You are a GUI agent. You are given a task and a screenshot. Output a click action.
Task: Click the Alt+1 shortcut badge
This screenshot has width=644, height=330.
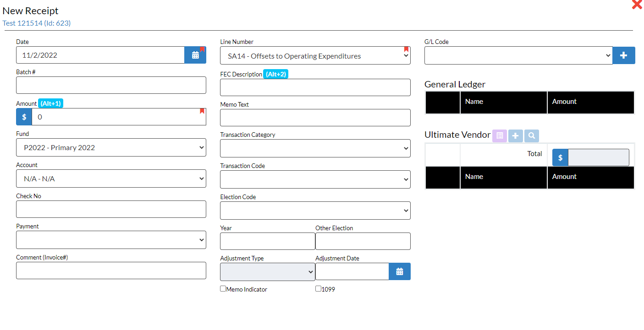click(50, 103)
